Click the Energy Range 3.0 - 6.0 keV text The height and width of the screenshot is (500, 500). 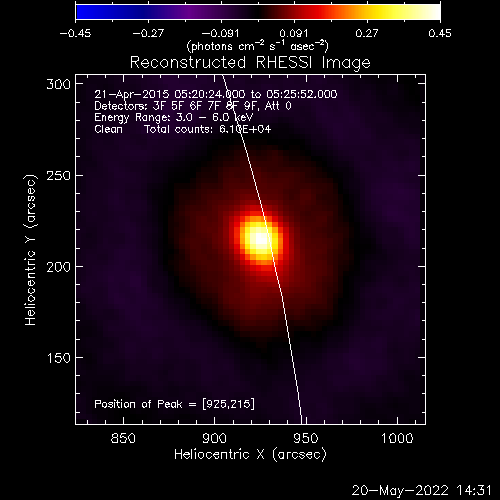174,118
